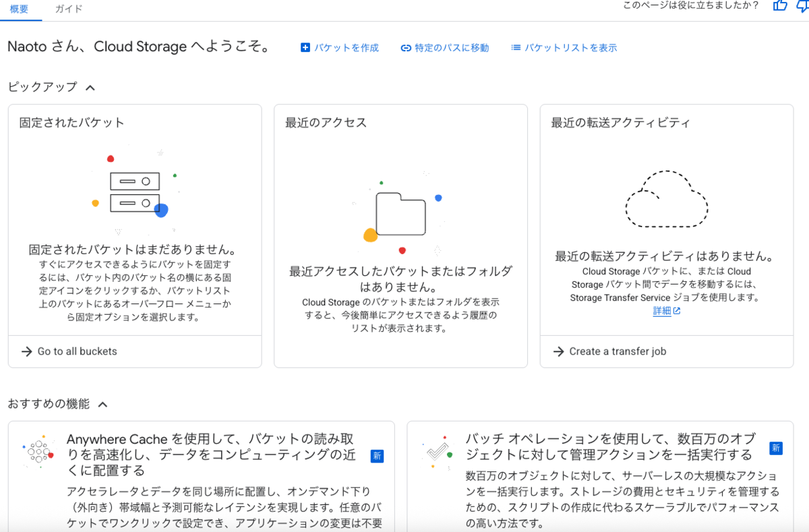Click arrow icon beside Create a transfer job
Screen dimensions: 809x532
(558, 351)
